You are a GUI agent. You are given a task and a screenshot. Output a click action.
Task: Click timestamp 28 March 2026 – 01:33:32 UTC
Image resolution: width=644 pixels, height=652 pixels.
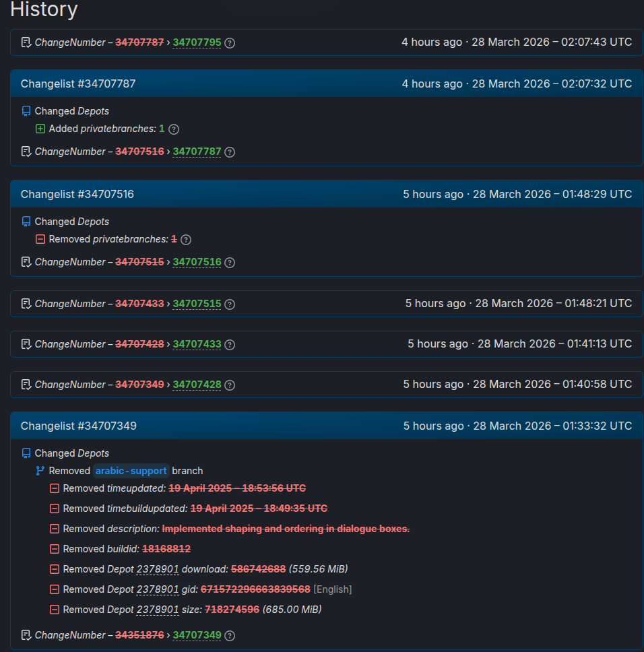pyautogui.click(x=552, y=426)
